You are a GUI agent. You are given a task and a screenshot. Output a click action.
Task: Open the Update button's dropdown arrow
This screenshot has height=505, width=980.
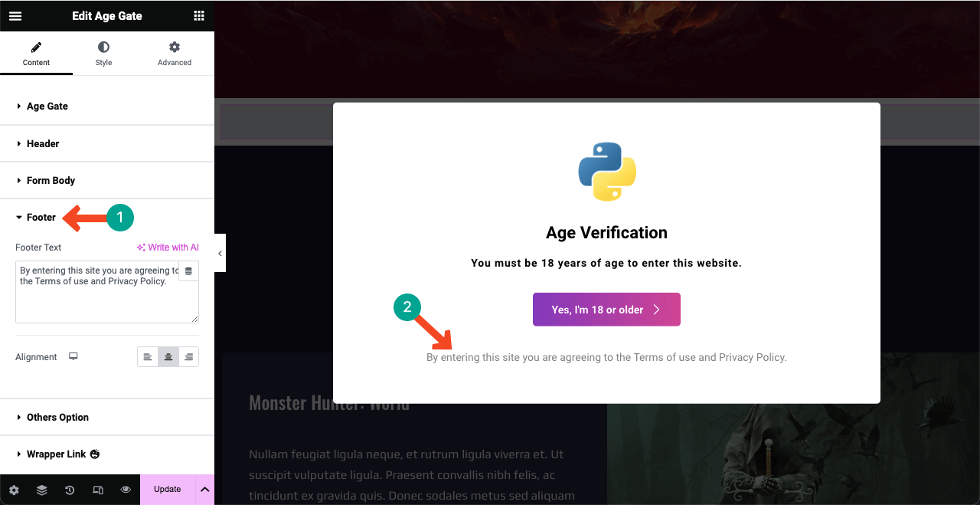tap(204, 489)
